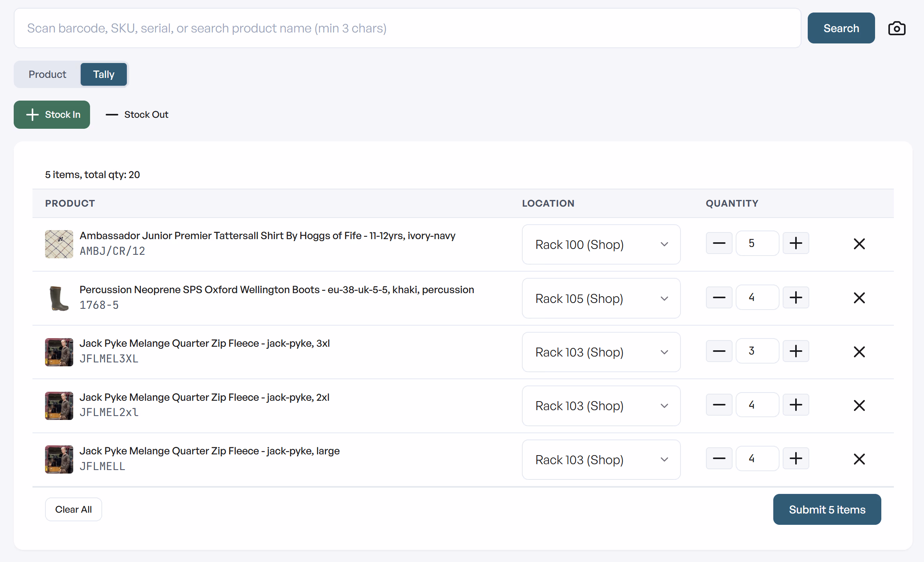Decrease quantity for 1768-5 boots
Viewport: 924px width, 562px height.
pyautogui.click(x=719, y=297)
